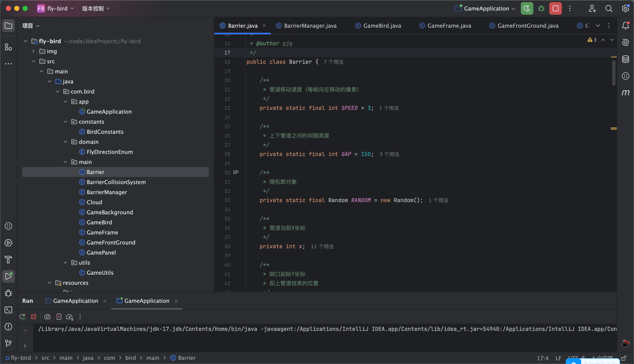Go to next highlighted problem arrow
Viewport: 634px width, 364px height.
(x=612, y=40)
